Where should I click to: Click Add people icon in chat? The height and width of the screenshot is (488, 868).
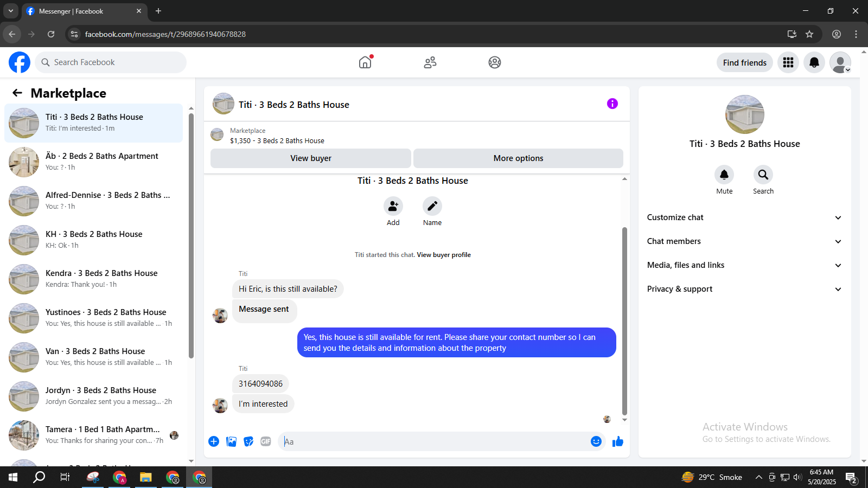click(x=393, y=206)
